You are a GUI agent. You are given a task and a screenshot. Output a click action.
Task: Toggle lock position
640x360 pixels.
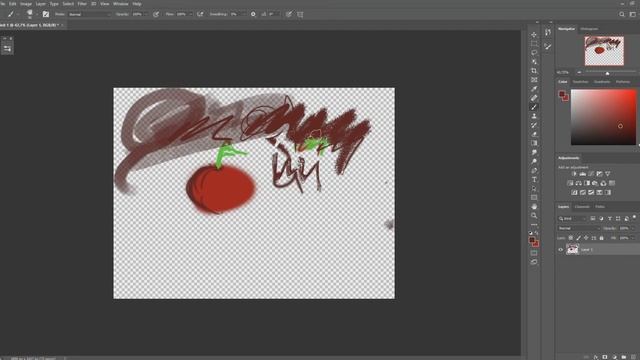[586, 238]
